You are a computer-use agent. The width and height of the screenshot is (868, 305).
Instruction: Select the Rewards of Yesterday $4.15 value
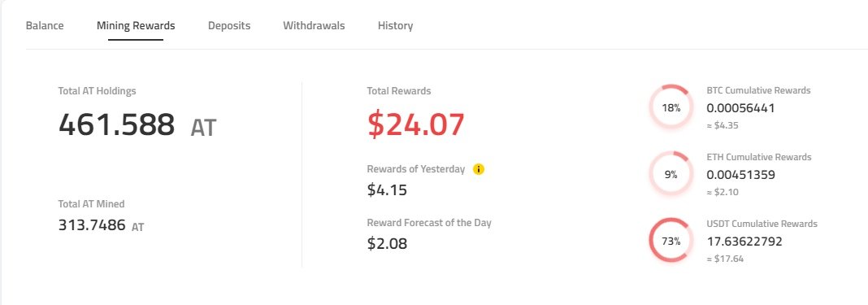pyautogui.click(x=387, y=190)
